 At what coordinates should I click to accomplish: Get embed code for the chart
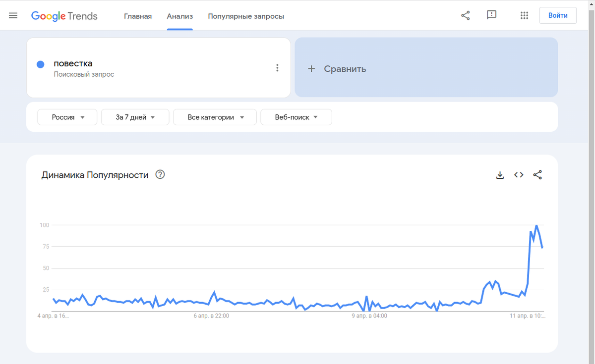pos(519,175)
